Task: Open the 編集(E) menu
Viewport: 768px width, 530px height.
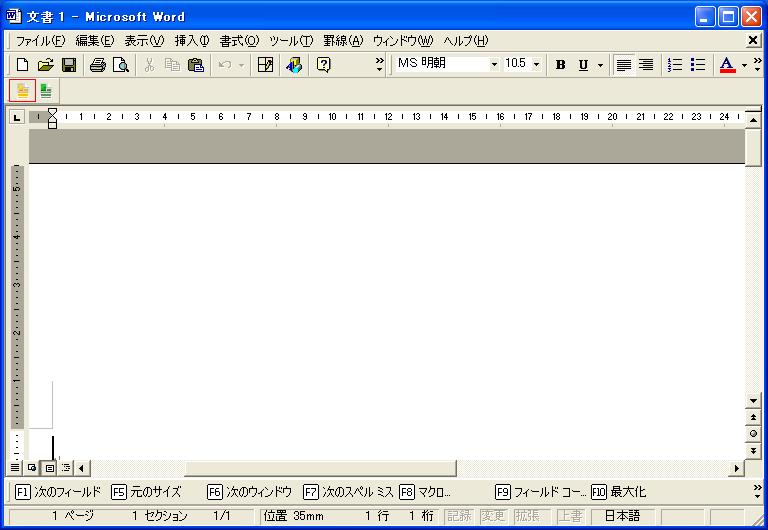Action: tap(95, 41)
